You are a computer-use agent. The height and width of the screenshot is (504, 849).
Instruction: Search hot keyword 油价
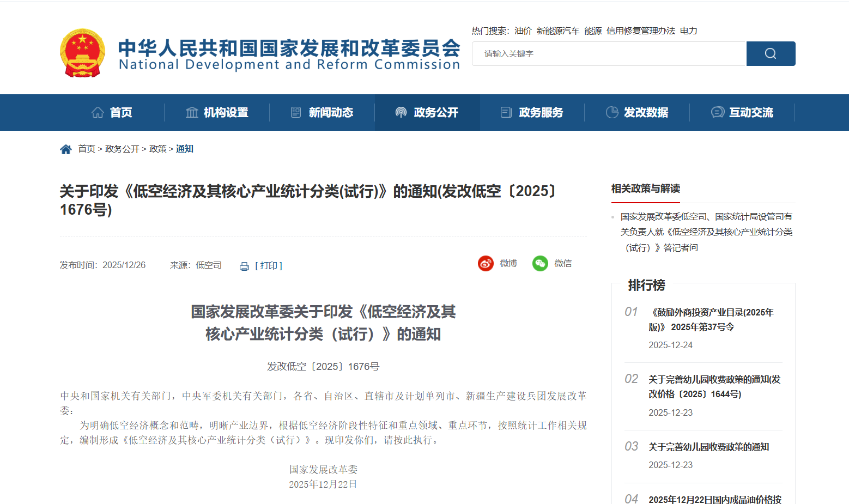point(522,31)
